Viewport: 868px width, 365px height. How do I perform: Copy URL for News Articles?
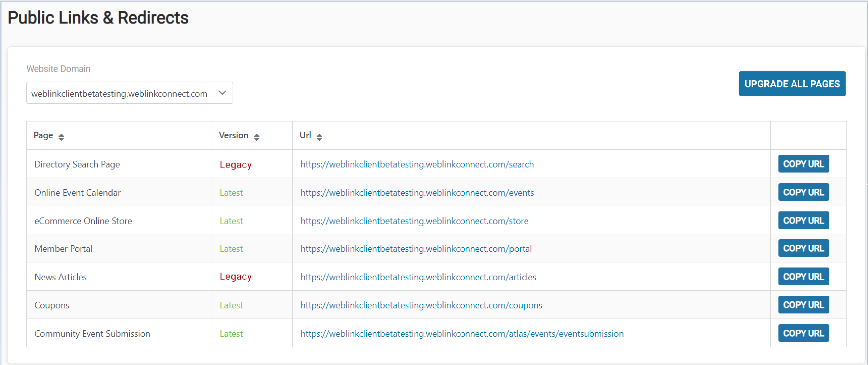point(803,277)
